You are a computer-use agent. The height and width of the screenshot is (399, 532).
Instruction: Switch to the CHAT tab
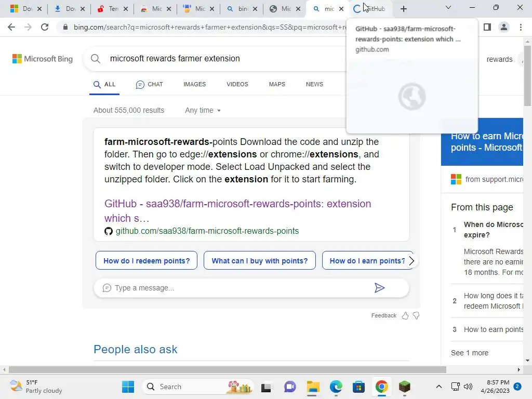click(149, 85)
